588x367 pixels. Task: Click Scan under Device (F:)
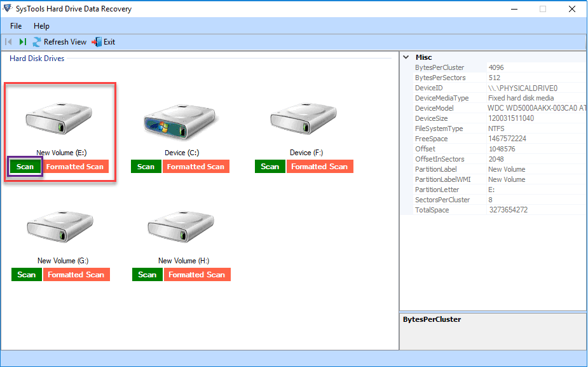tap(270, 167)
